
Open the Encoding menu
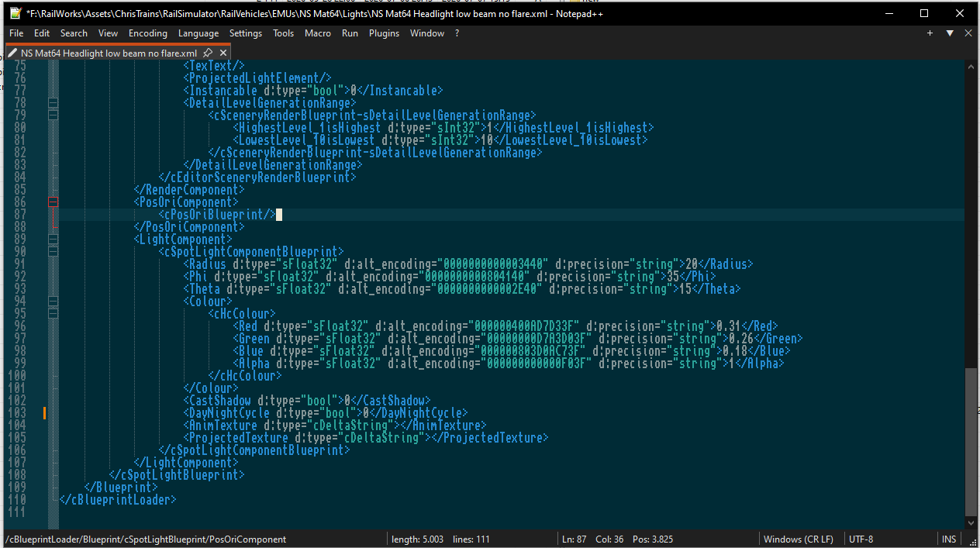tap(147, 33)
